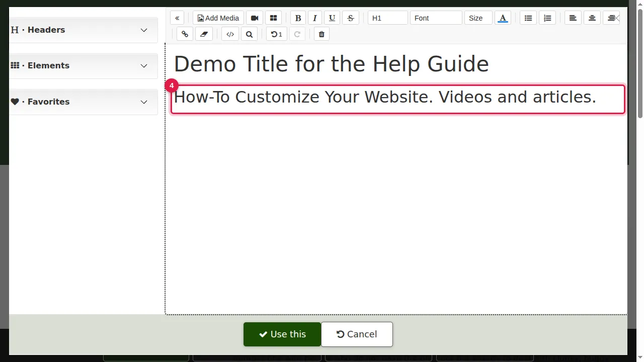Clear formatting with the eraser icon
The height and width of the screenshot is (362, 644).
204,34
